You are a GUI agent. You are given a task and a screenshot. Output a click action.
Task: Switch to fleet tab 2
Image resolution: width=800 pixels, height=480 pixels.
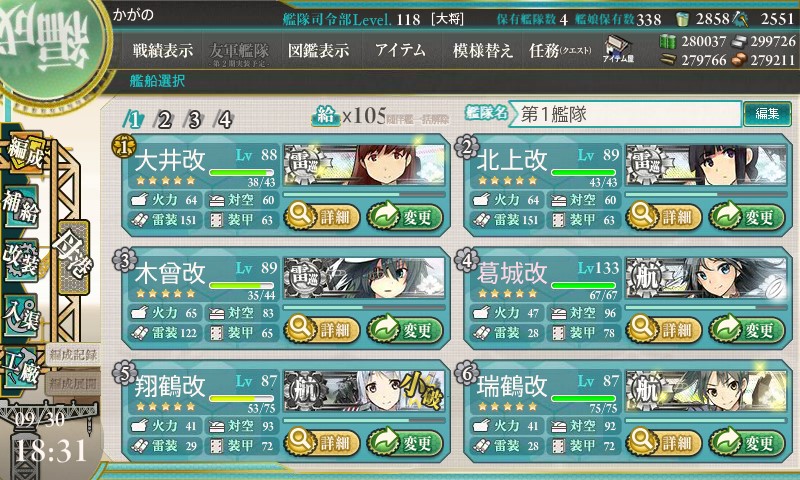(x=164, y=120)
